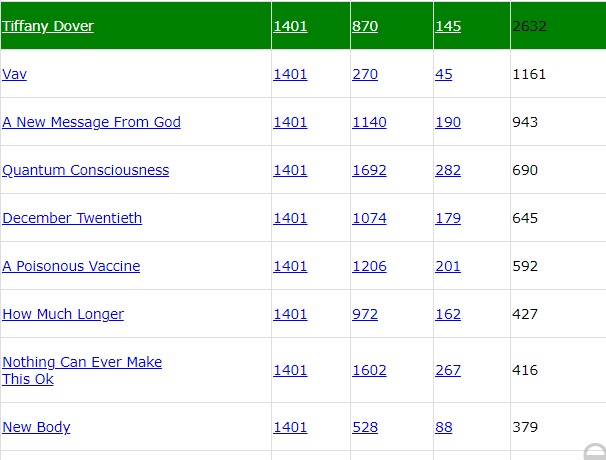
Task: Click the 267 link
Action: tap(448, 370)
